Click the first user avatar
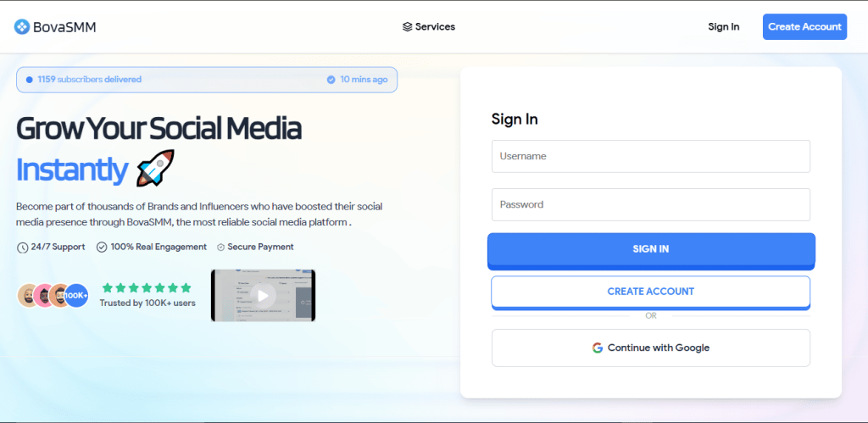868x423 pixels. tap(28, 296)
